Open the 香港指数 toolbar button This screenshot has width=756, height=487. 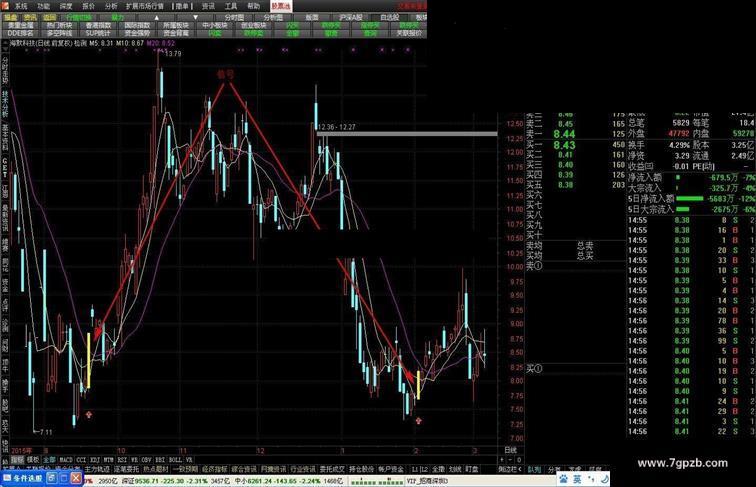coord(98,25)
